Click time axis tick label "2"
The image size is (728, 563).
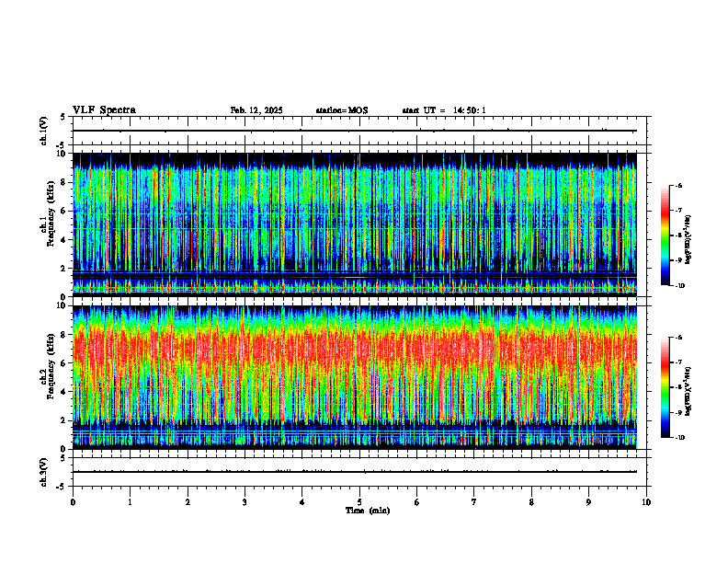point(188,502)
